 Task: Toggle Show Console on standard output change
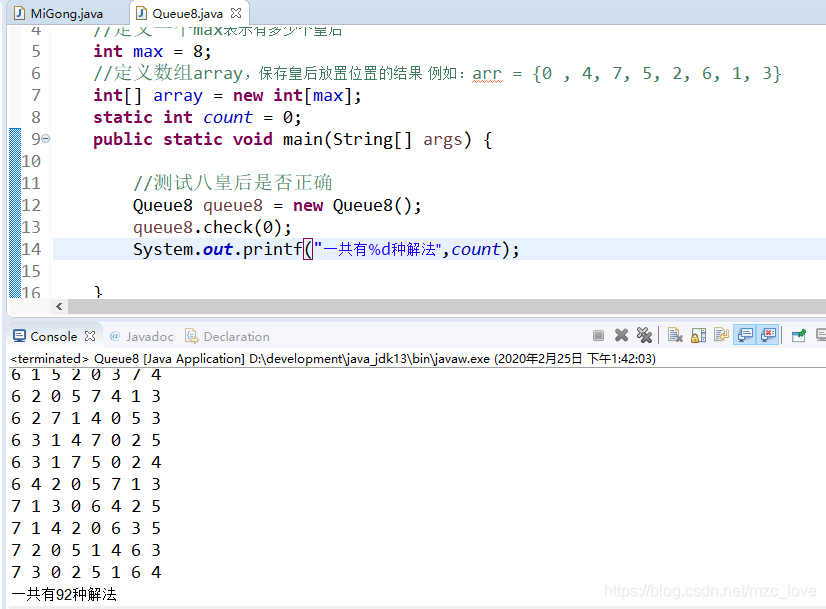point(745,335)
